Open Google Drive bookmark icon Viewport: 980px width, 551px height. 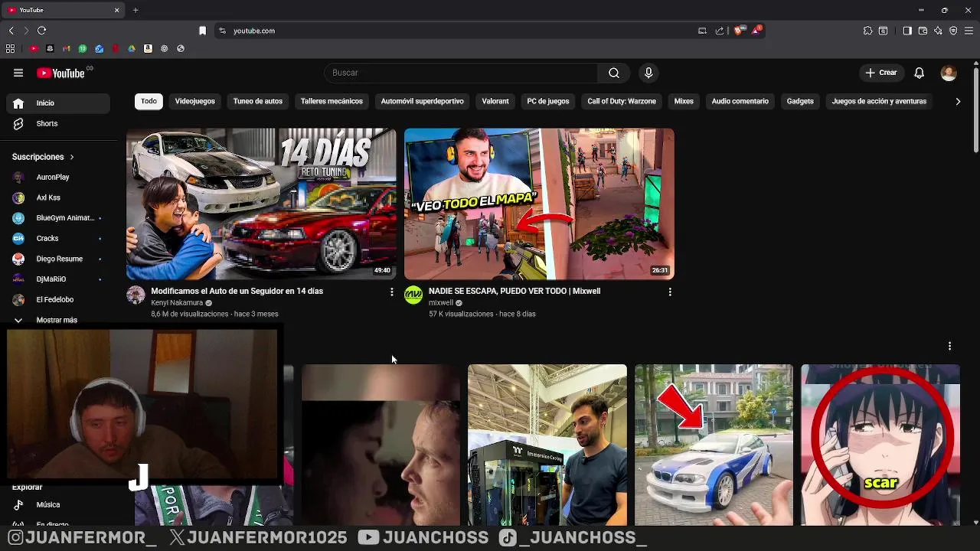132,48
